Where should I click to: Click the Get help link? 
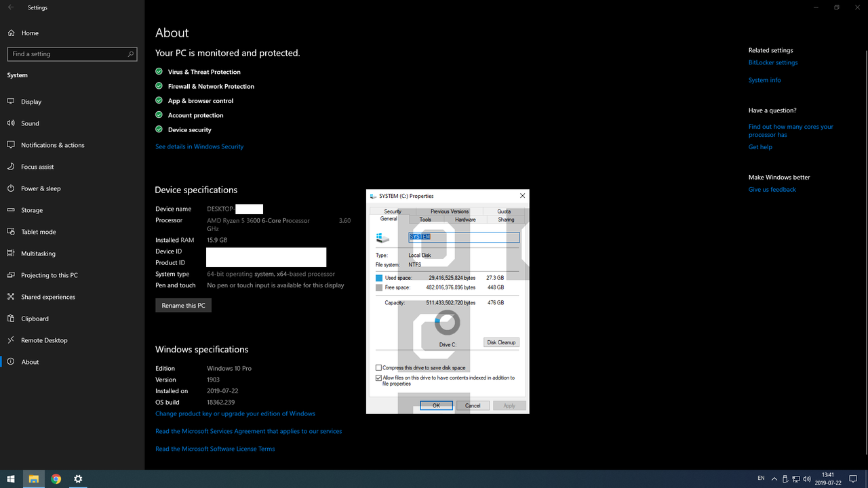760,147
